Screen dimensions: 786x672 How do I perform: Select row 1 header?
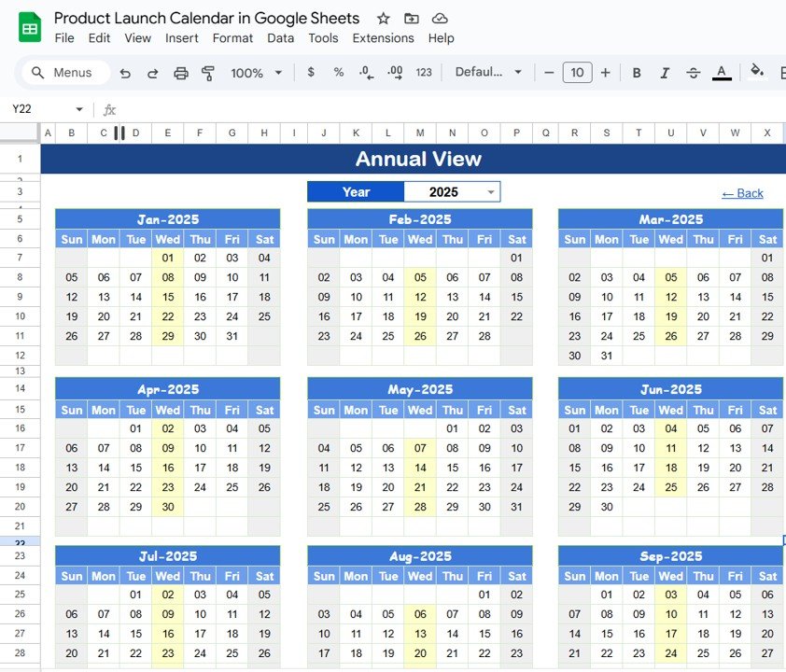20,159
